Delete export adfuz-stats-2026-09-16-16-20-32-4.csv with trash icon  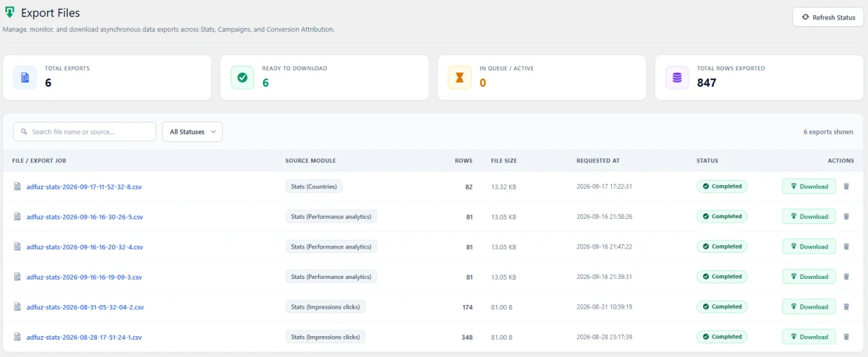click(846, 246)
